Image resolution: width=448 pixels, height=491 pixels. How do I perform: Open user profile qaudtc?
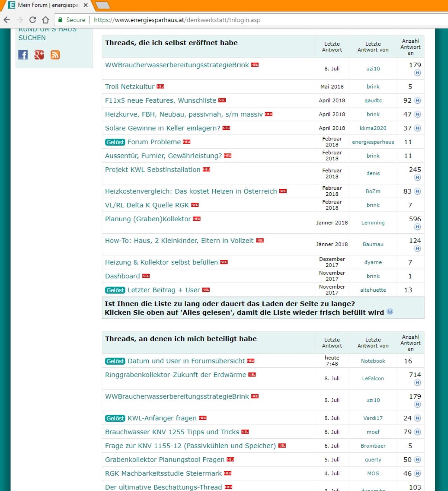373,101
